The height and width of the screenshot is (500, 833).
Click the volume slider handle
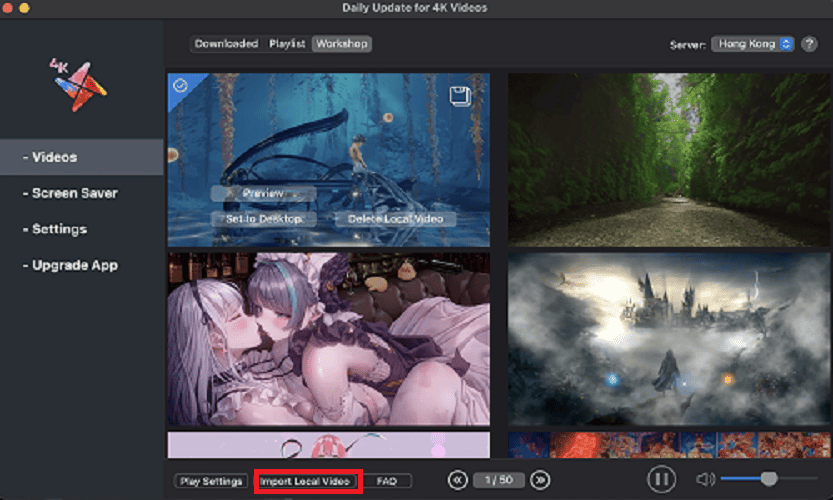(769, 479)
